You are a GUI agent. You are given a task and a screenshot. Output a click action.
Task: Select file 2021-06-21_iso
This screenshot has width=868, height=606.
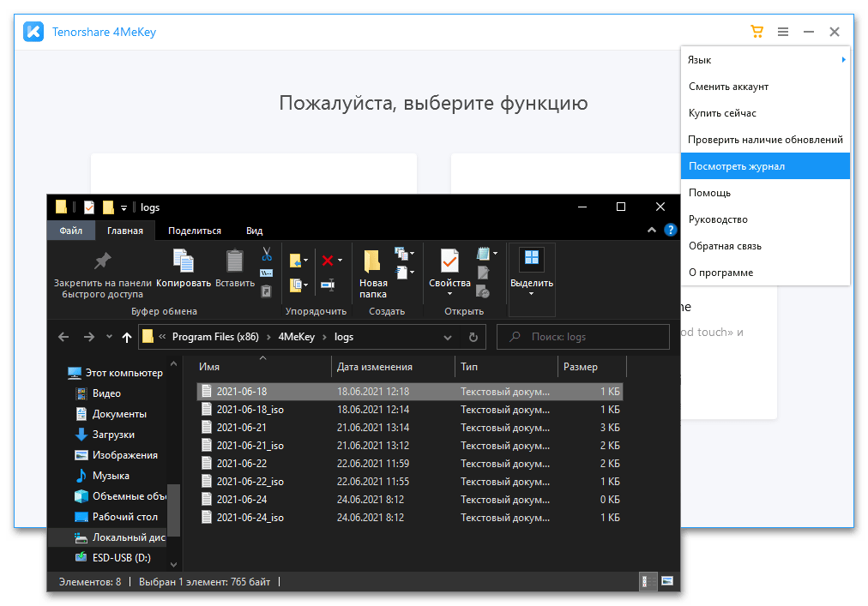coord(410,446)
